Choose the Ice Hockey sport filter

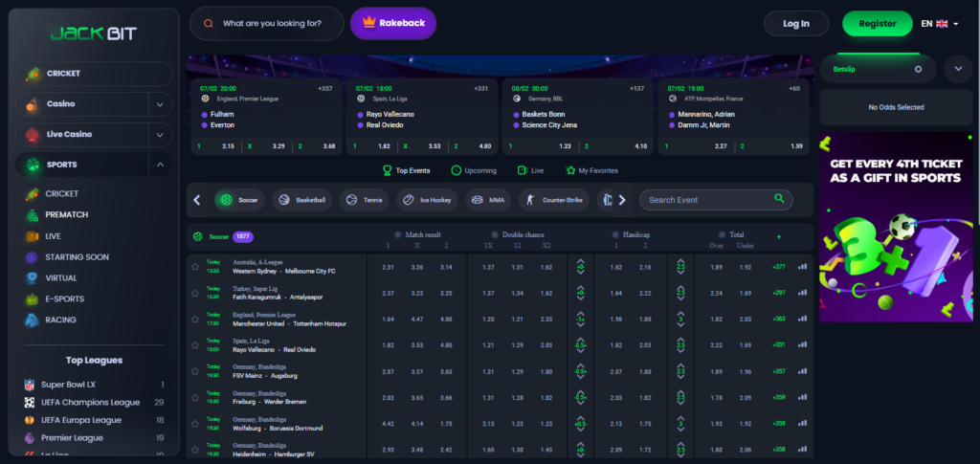pos(424,200)
